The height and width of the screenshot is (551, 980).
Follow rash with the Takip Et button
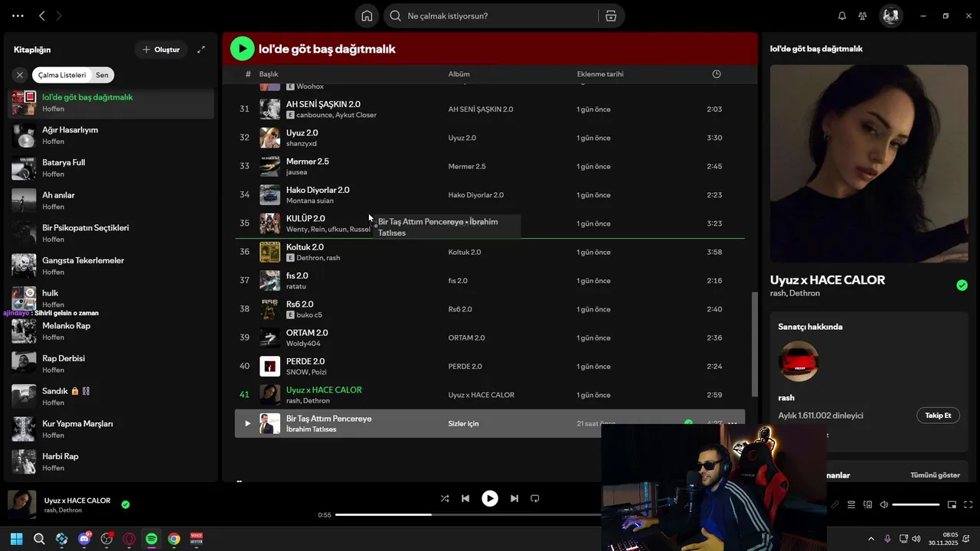coord(938,416)
